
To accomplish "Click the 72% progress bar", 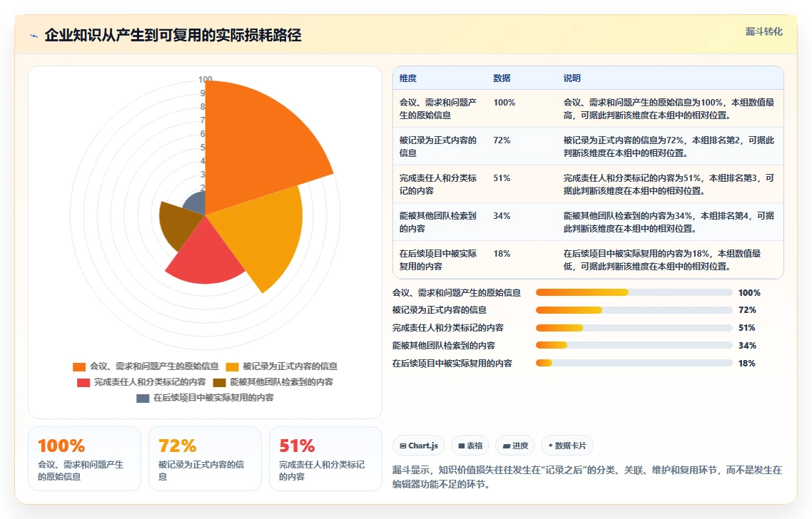I will (634, 310).
